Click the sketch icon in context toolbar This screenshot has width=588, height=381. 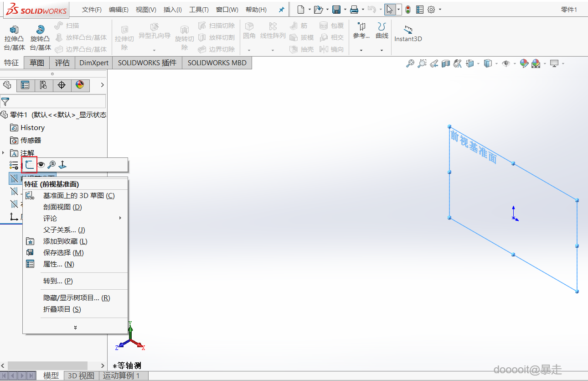[30, 164]
